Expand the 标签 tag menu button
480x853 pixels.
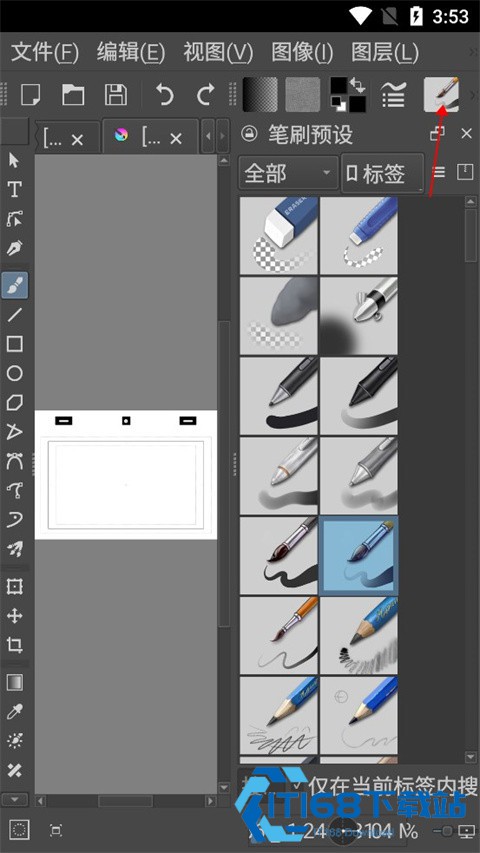pyautogui.click(x=383, y=174)
